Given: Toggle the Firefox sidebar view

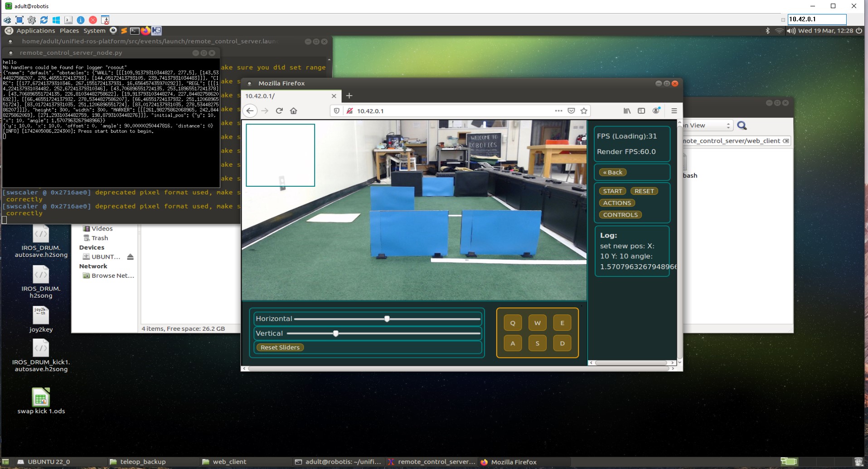Looking at the screenshot, I should 641,111.
